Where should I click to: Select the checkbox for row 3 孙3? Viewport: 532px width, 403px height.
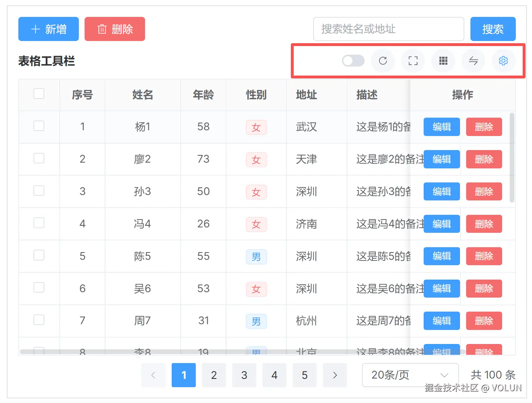(x=39, y=191)
